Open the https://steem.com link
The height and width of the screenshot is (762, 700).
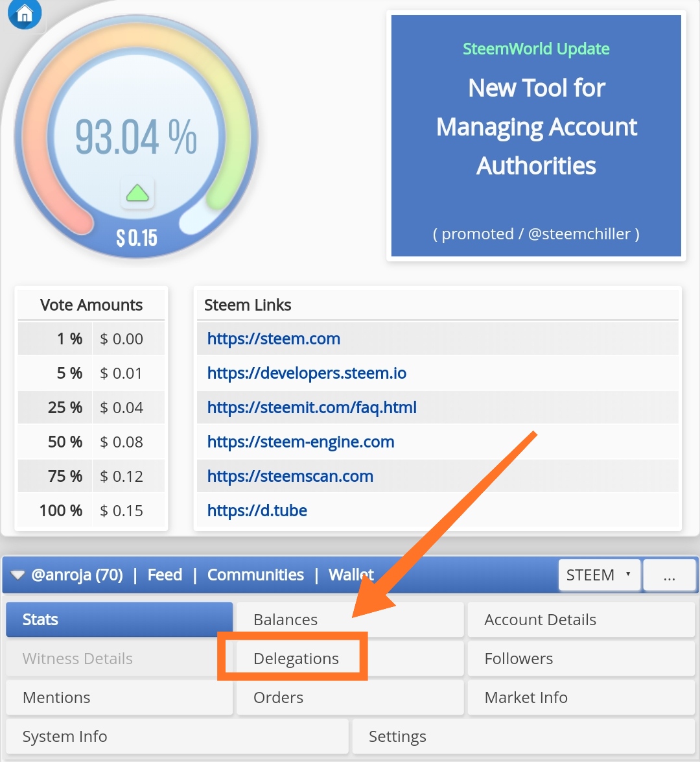click(x=274, y=339)
